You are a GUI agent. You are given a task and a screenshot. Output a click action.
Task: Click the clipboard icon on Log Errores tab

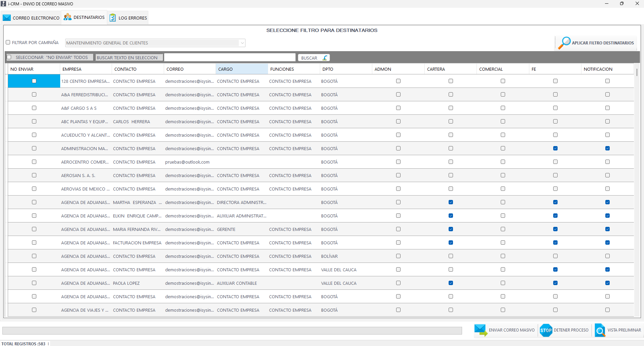click(x=113, y=18)
